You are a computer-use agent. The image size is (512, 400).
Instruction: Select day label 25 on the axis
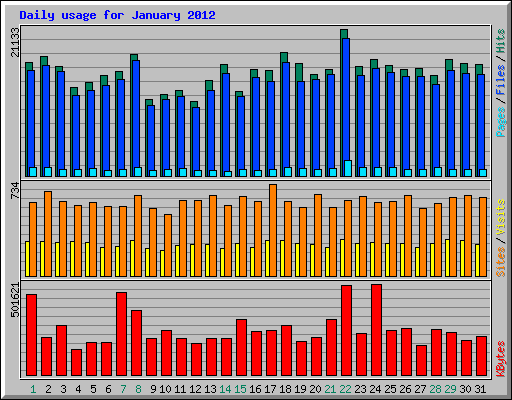[x=390, y=389]
